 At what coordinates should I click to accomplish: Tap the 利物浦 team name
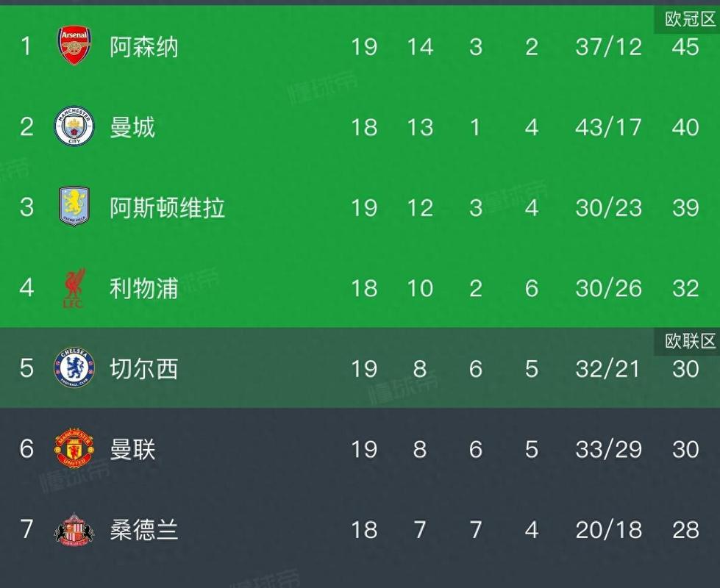tap(144, 288)
